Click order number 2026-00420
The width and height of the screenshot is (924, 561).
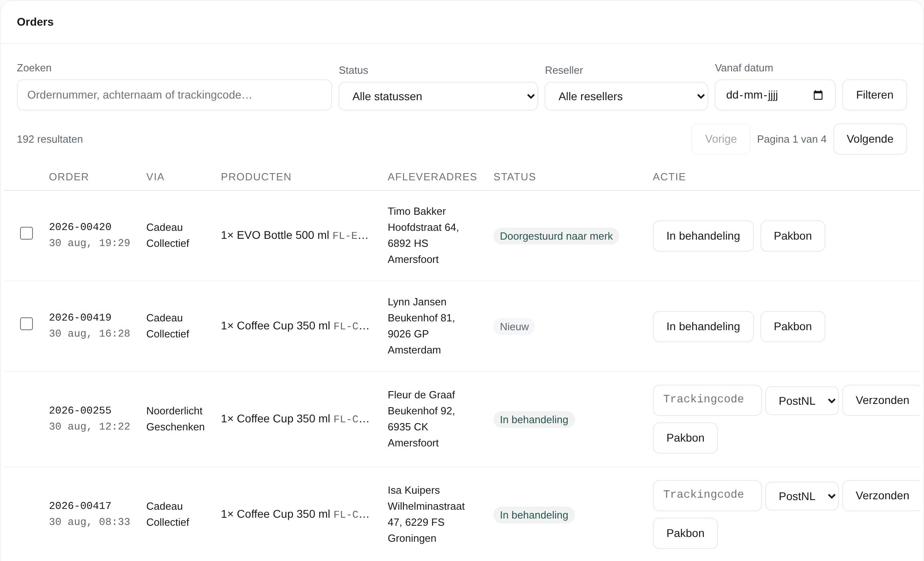[x=80, y=227]
